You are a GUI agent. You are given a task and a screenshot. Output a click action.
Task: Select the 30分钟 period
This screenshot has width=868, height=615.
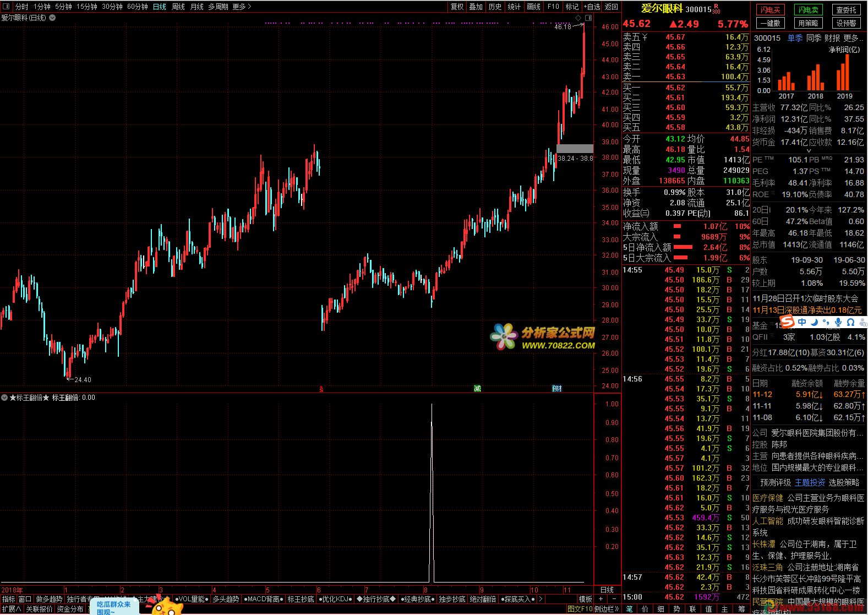(x=112, y=7)
